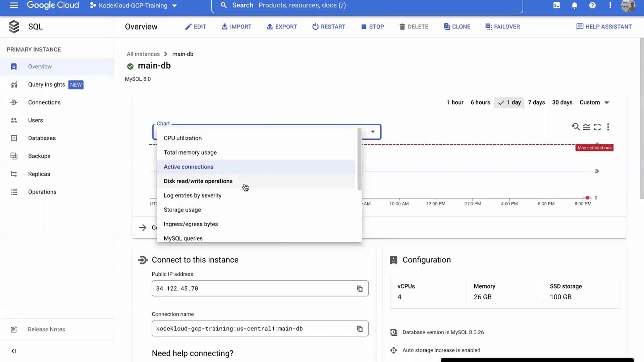Trigger a Failover on the instance
Image resolution: width=644 pixels, height=362 pixels.
(x=503, y=26)
